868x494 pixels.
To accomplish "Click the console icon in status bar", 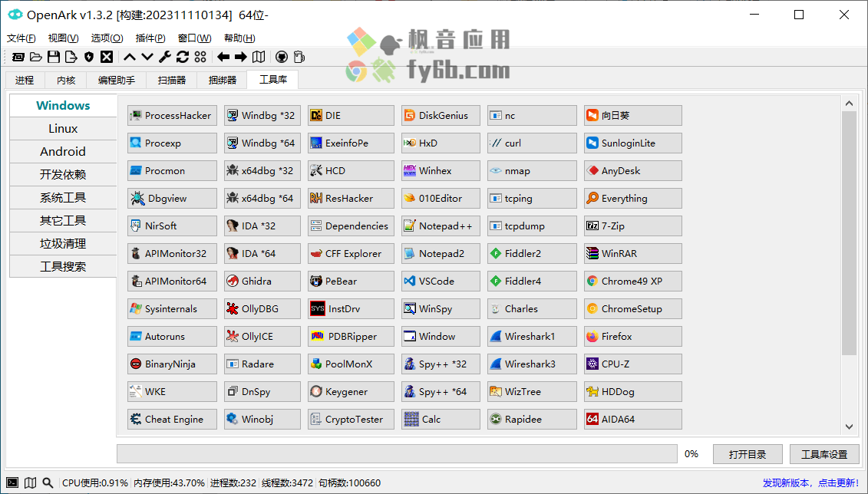I will (13, 483).
